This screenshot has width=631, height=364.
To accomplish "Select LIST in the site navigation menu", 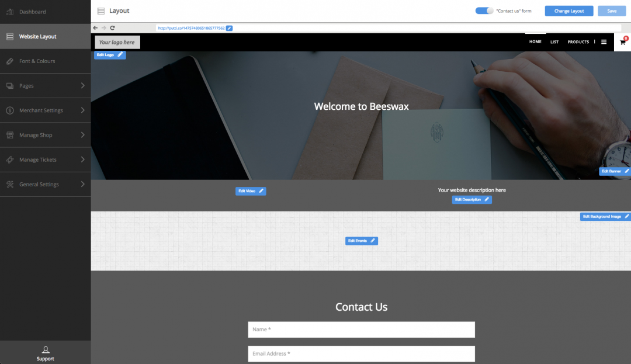I will tap(554, 41).
